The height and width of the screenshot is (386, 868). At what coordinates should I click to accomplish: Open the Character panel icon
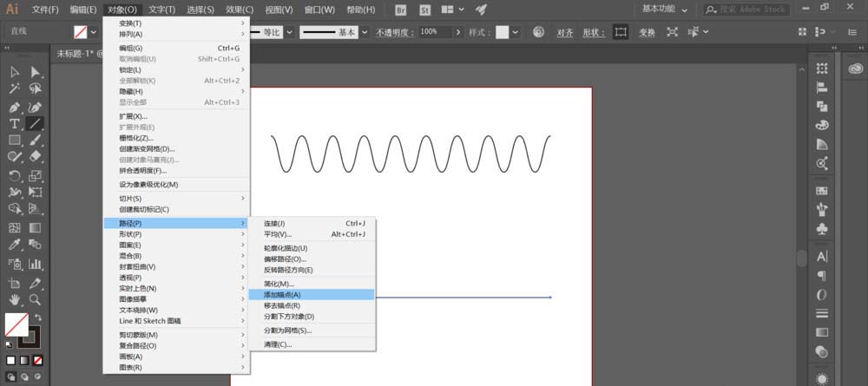822,257
